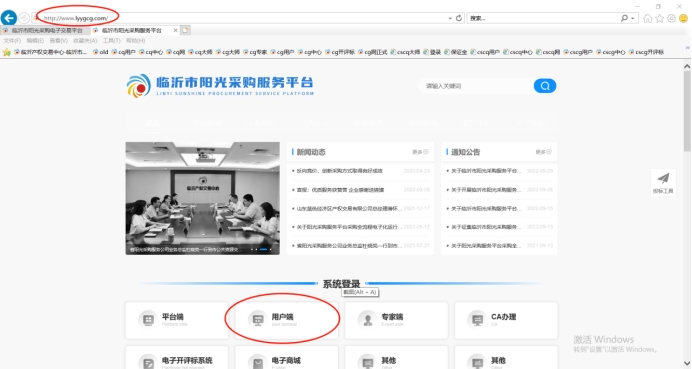This screenshot has height=369, width=692.
Task: Click 更多 link in 新闻动态 panel
Action: (x=420, y=152)
